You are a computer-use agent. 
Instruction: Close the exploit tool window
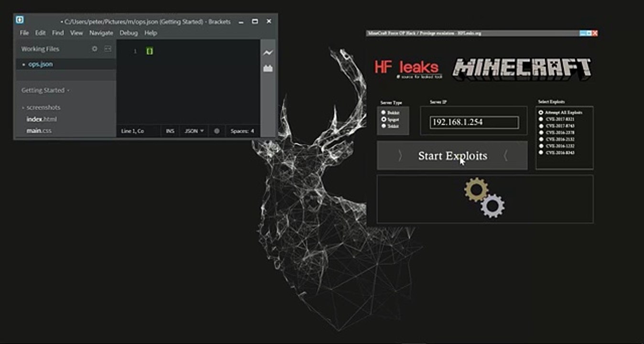tap(595, 33)
